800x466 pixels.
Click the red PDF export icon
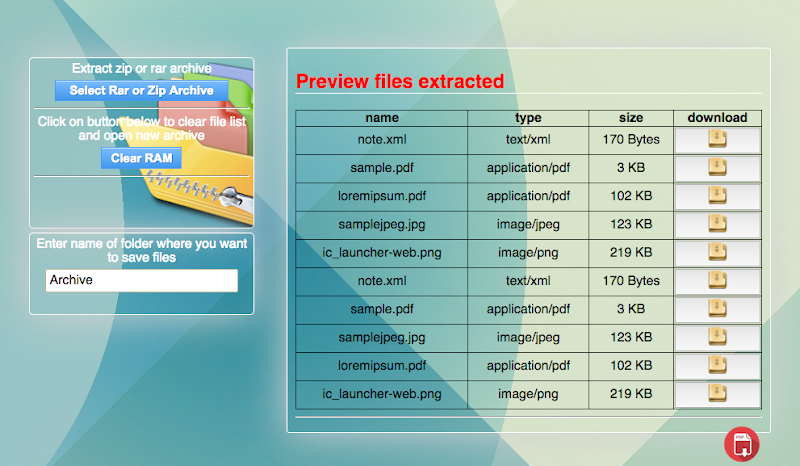click(742, 444)
